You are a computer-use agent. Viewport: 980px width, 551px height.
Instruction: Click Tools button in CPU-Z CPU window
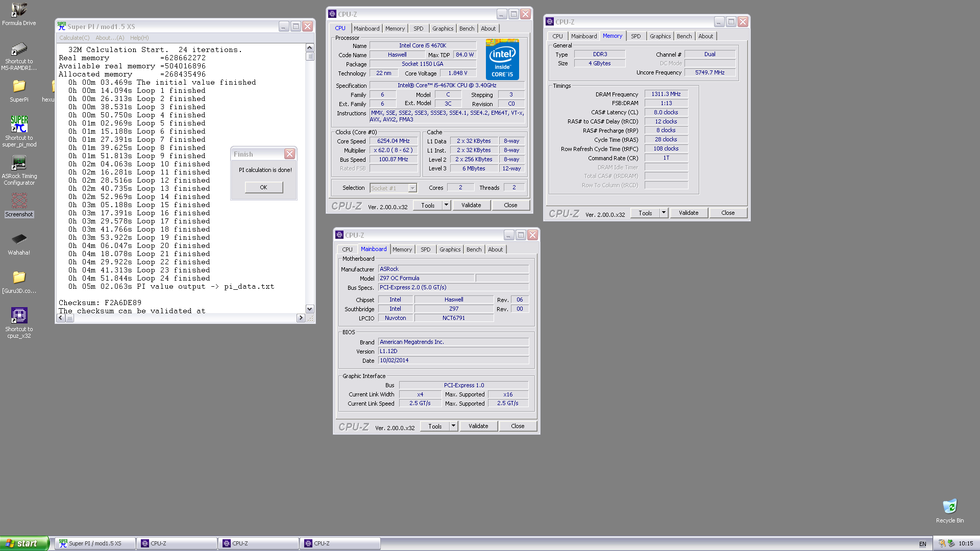tap(428, 205)
